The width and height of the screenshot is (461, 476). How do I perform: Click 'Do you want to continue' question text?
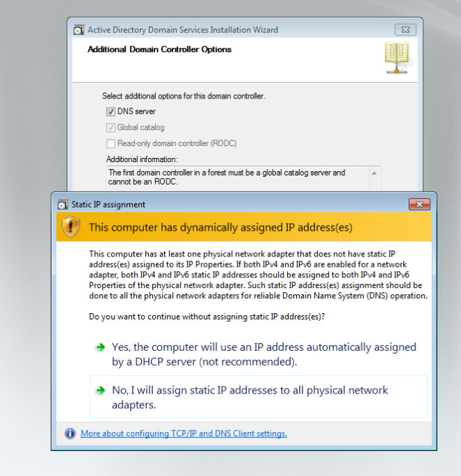click(207, 317)
